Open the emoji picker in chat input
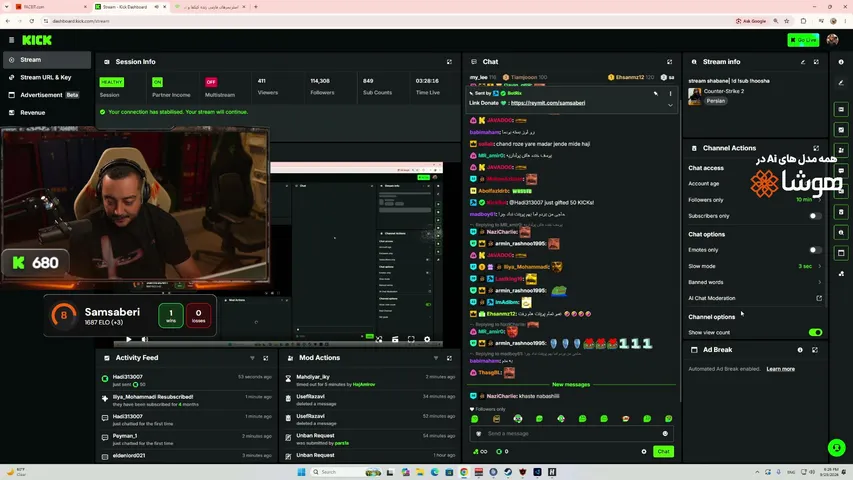Image resolution: width=853 pixels, height=480 pixels. 665,434
